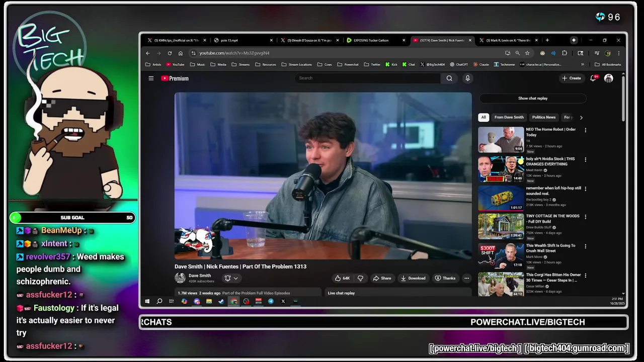Open the YouTube guide hamburger menu
644x362 pixels.
click(151, 78)
